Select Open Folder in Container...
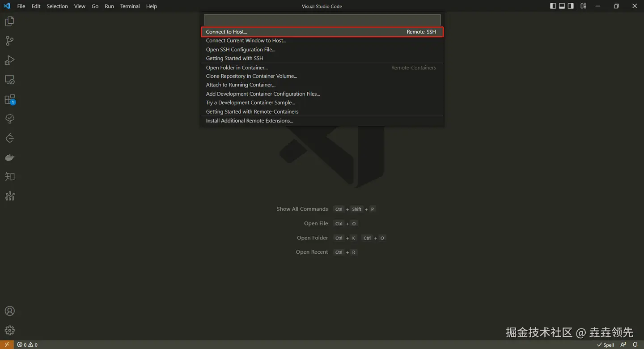644x349 pixels. (322, 68)
